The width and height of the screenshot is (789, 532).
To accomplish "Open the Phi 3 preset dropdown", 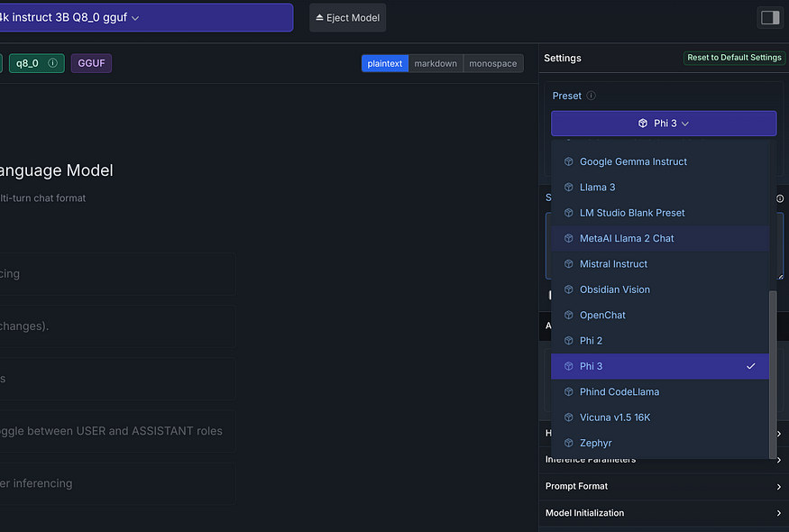I will pyautogui.click(x=664, y=124).
